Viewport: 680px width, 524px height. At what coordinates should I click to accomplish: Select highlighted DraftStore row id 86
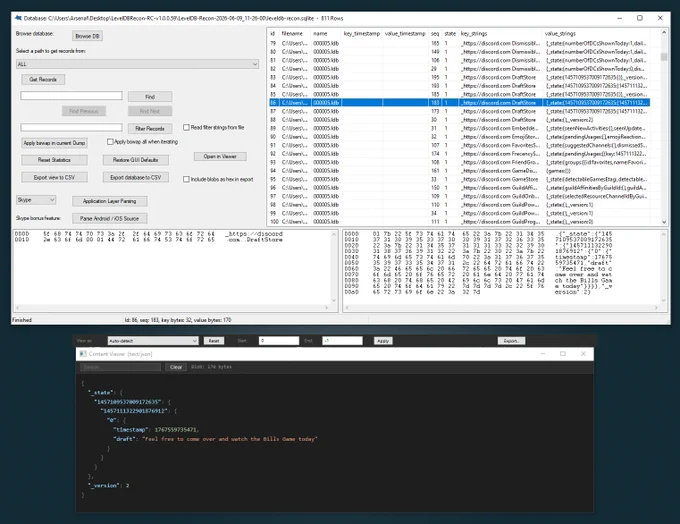pyautogui.click(x=459, y=103)
